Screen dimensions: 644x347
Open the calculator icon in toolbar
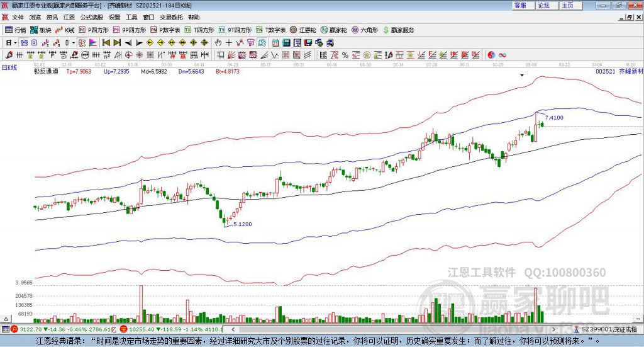click(286, 43)
